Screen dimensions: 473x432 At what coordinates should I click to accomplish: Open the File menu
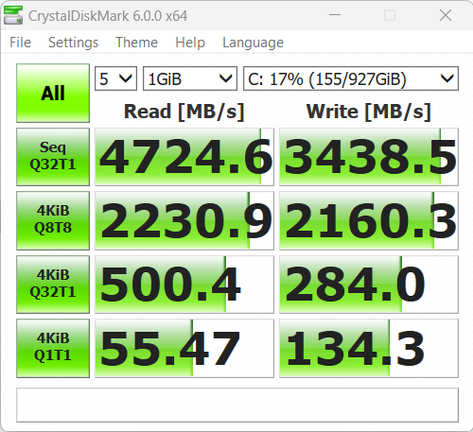pyautogui.click(x=20, y=43)
